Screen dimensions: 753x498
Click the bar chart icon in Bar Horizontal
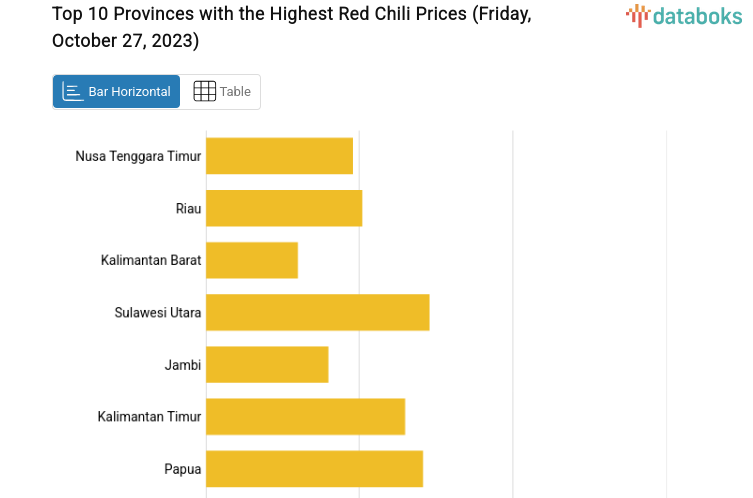click(x=73, y=91)
